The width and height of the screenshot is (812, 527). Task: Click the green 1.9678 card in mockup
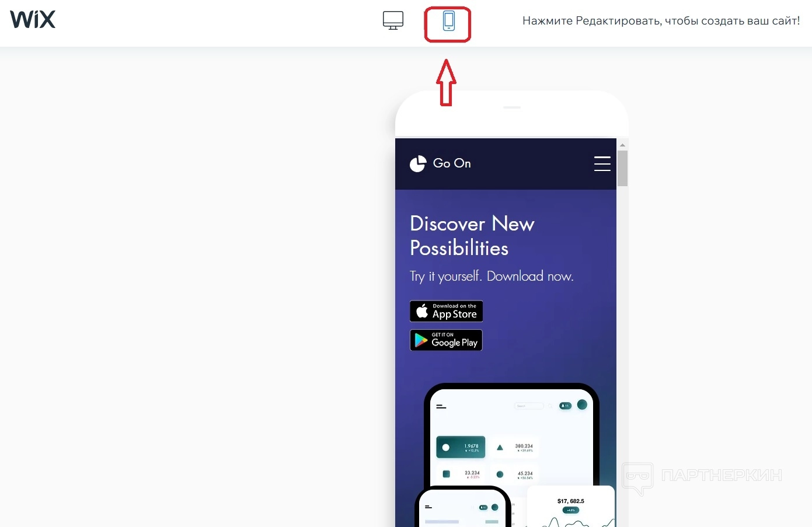tap(461, 447)
